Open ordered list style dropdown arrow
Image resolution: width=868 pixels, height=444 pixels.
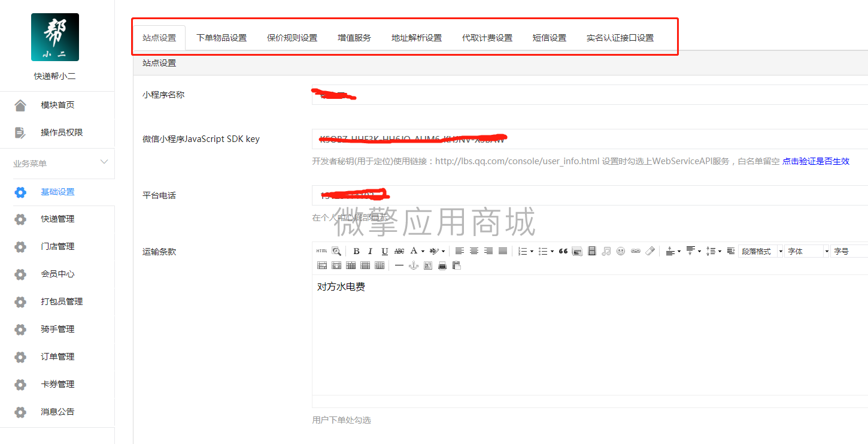532,251
